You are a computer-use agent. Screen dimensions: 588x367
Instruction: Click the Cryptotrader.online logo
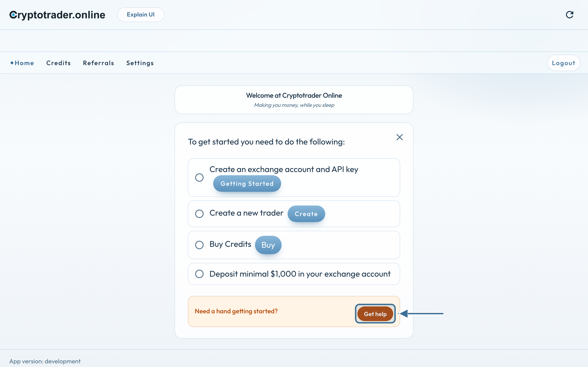57,15
